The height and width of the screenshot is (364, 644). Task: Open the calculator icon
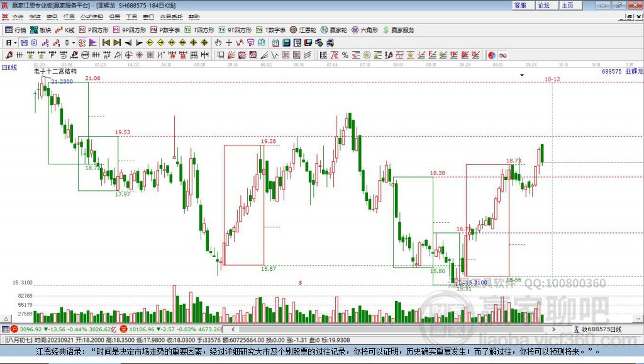[287, 43]
